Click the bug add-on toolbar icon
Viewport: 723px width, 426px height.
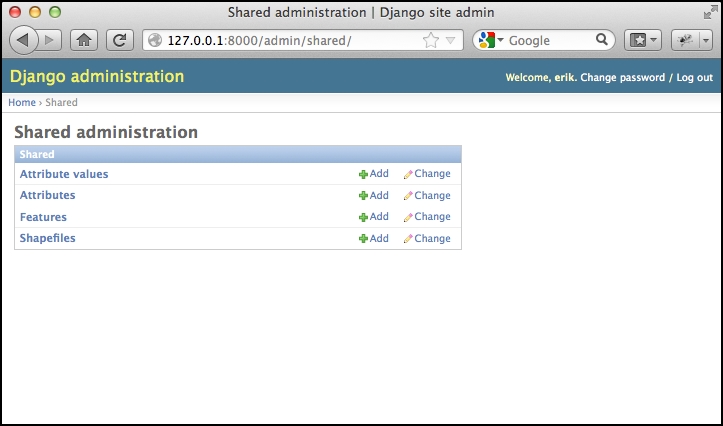(685, 40)
